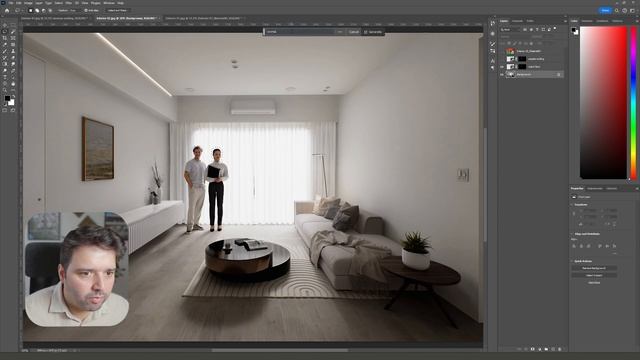Open blending mode dropdown
640x360 pixels.
(515, 37)
